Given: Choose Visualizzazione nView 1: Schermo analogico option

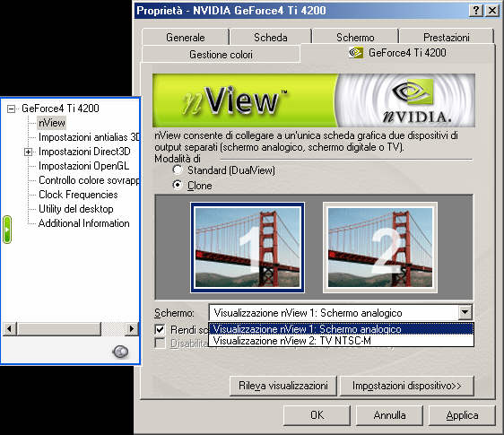Looking at the screenshot, I should tap(341, 329).
